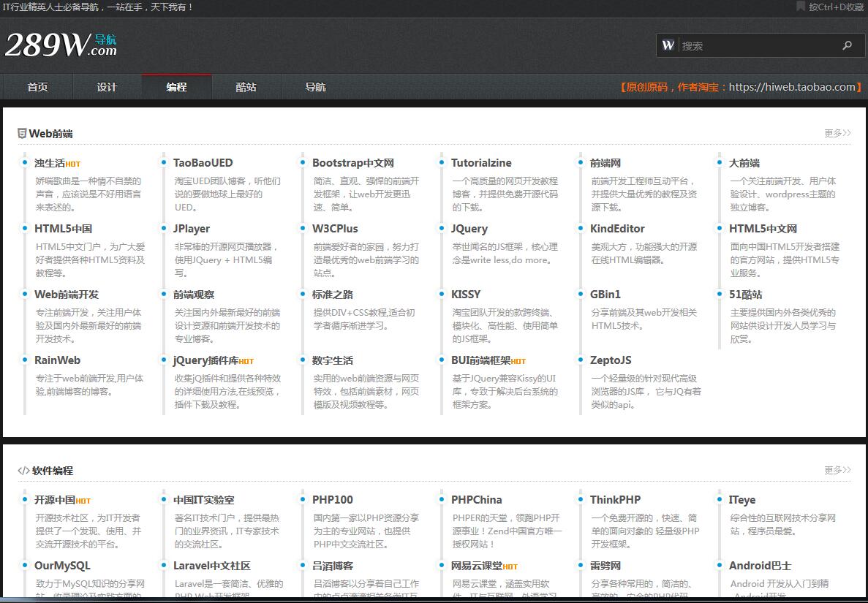Click the code brackets icon beside 软件编程
868x603 pixels.
point(23,471)
